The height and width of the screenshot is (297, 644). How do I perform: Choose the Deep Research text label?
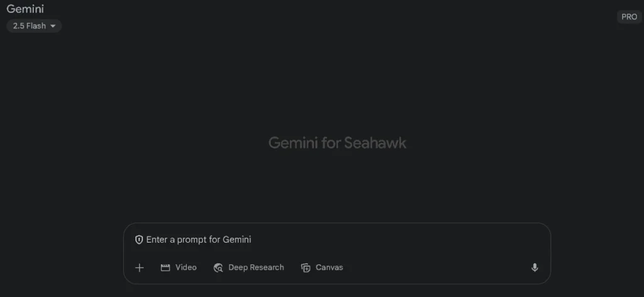coord(256,267)
